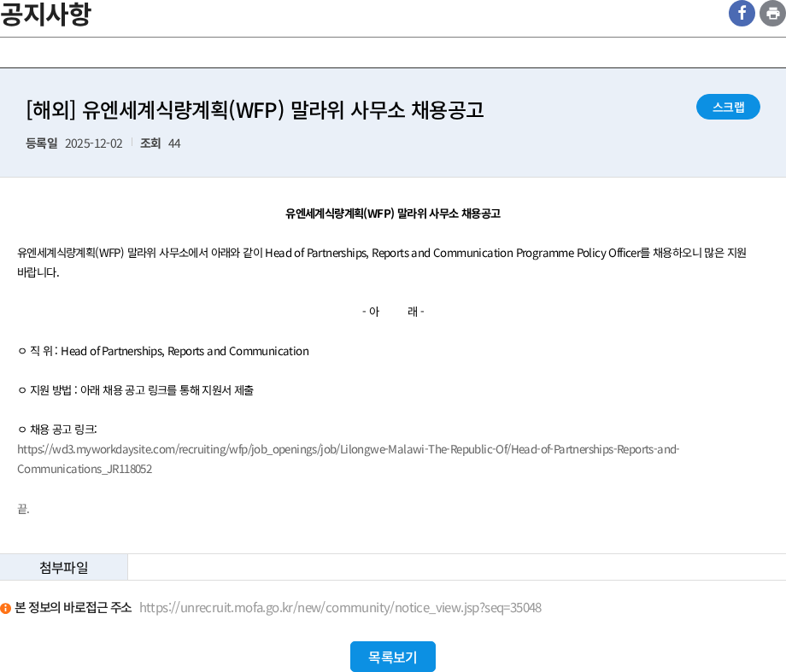
Task: Click the 채용 공고 링크 label
Action: pyautogui.click(x=57, y=429)
